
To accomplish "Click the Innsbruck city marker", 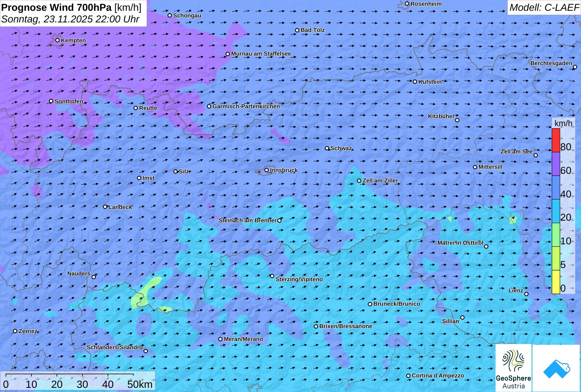I will tap(266, 170).
